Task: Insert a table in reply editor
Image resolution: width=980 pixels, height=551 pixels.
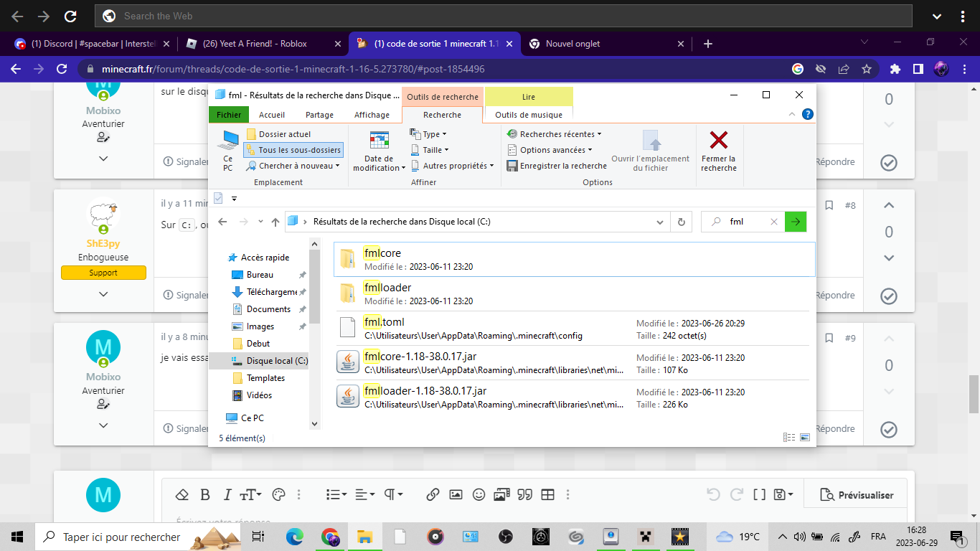Action: [547, 494]
